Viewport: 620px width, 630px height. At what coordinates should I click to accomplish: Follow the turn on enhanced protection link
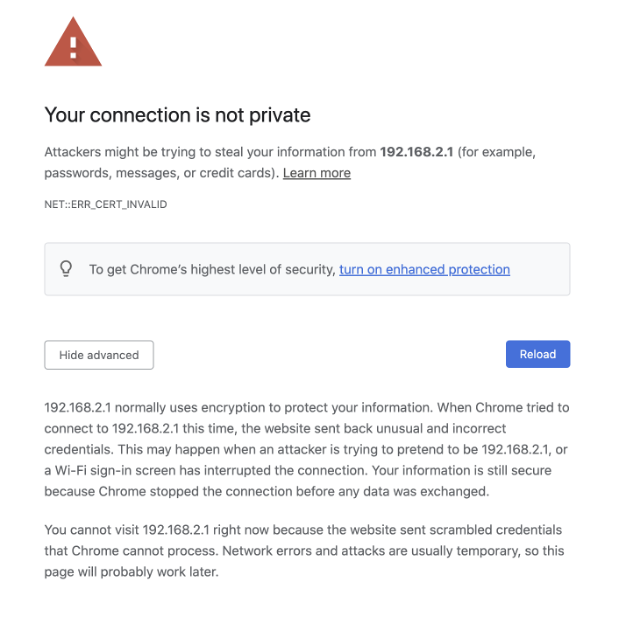[424, 269]
